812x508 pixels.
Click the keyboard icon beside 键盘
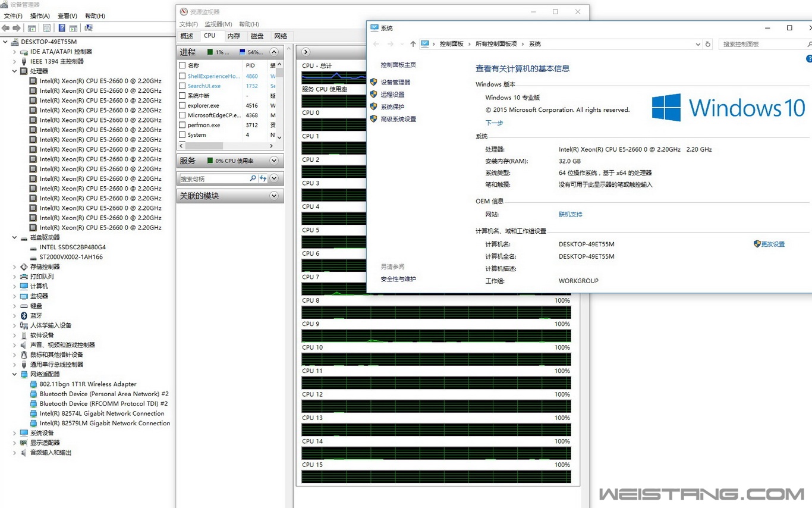click(24, 306)
